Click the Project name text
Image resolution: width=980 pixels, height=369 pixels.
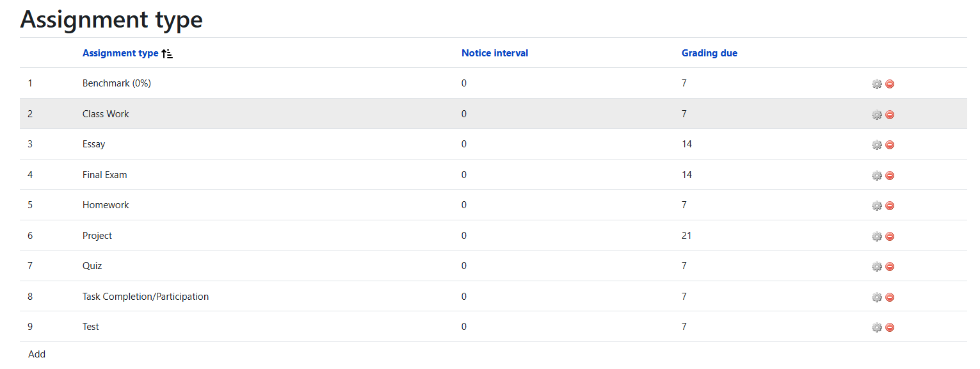(x=97, y=236)
